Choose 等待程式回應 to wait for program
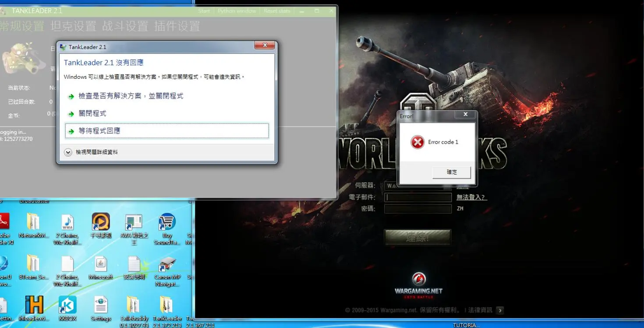 point(166,131)
